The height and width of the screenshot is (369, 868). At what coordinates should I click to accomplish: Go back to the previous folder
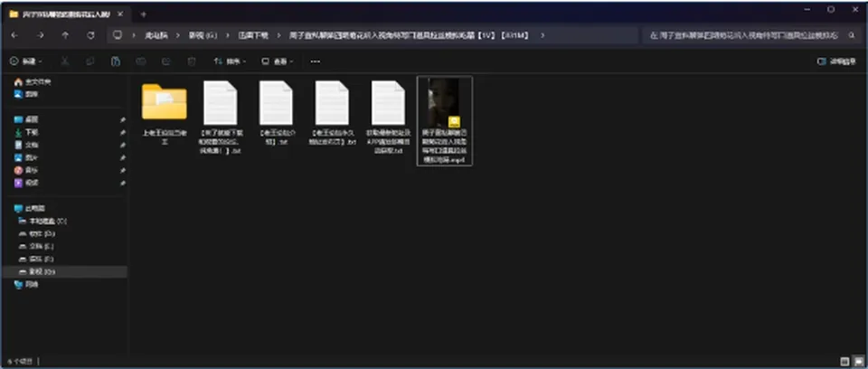[x=15, y=35]
